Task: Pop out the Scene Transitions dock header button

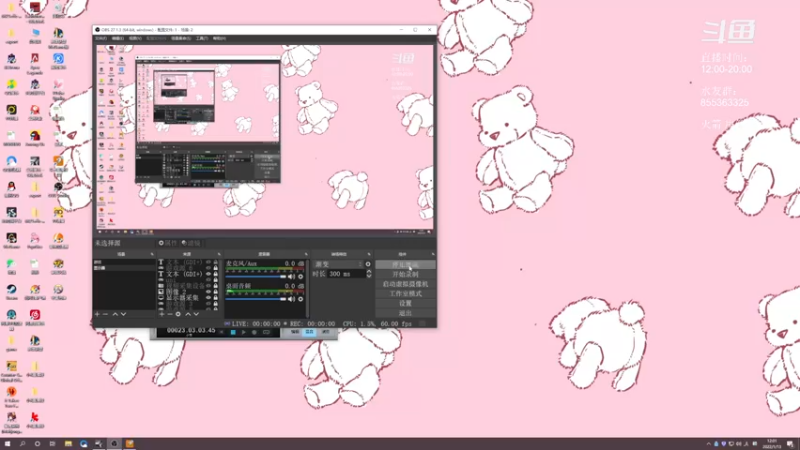Action: 368,254
